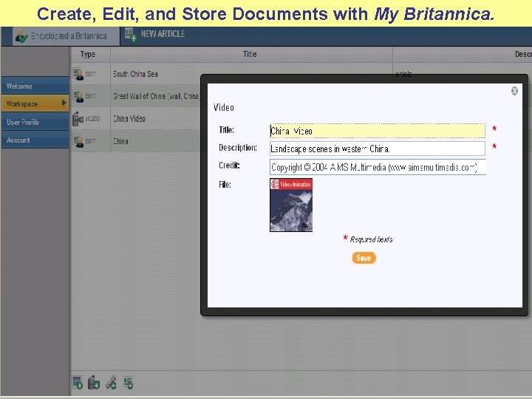
Task: Click the add article icon in bottom toolbar
Action: tap(129, 383)
